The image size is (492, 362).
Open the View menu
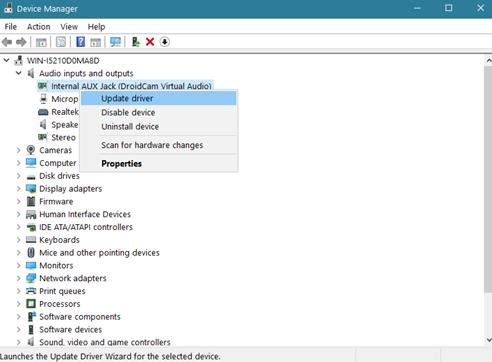[x=69, y=27]
